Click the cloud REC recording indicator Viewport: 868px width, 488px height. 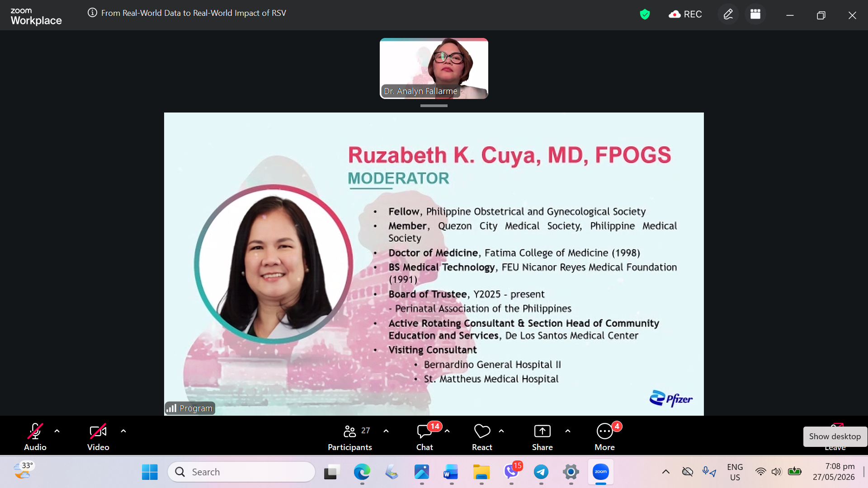[685, 14]
